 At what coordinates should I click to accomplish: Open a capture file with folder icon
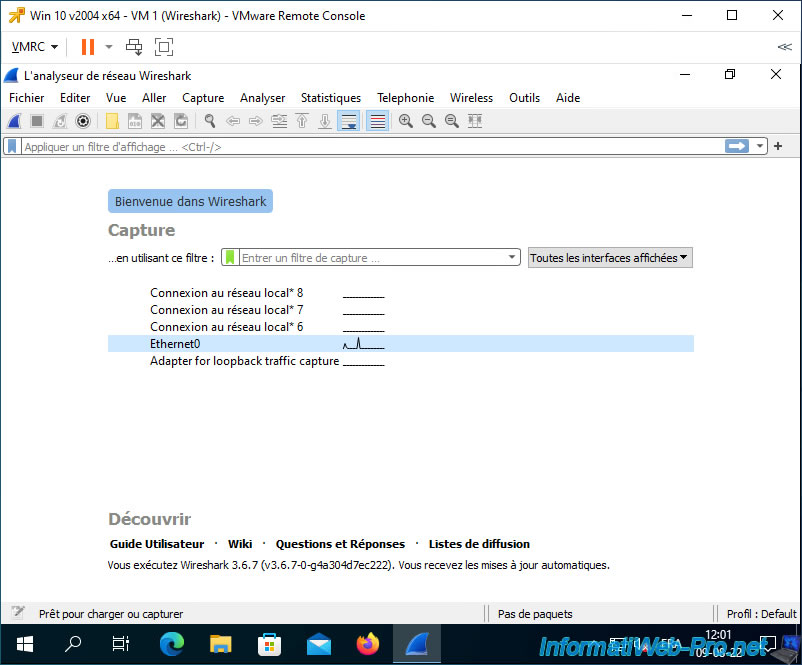click(112, 121)
